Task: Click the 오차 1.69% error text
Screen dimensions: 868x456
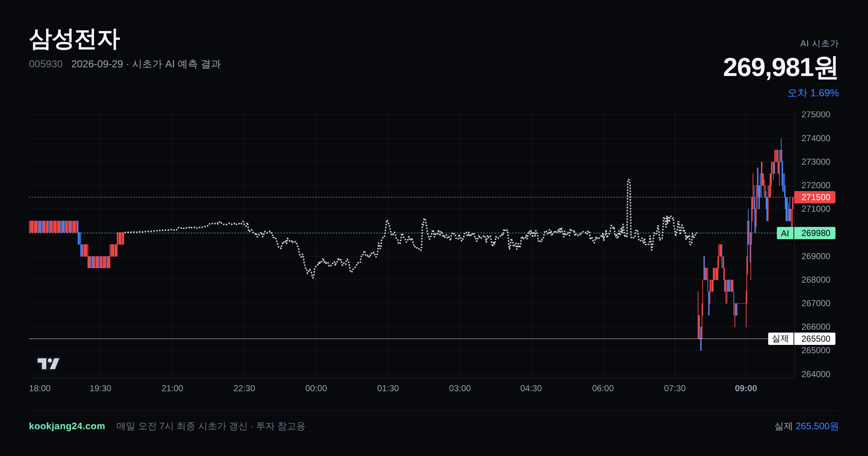Action: 813,93
